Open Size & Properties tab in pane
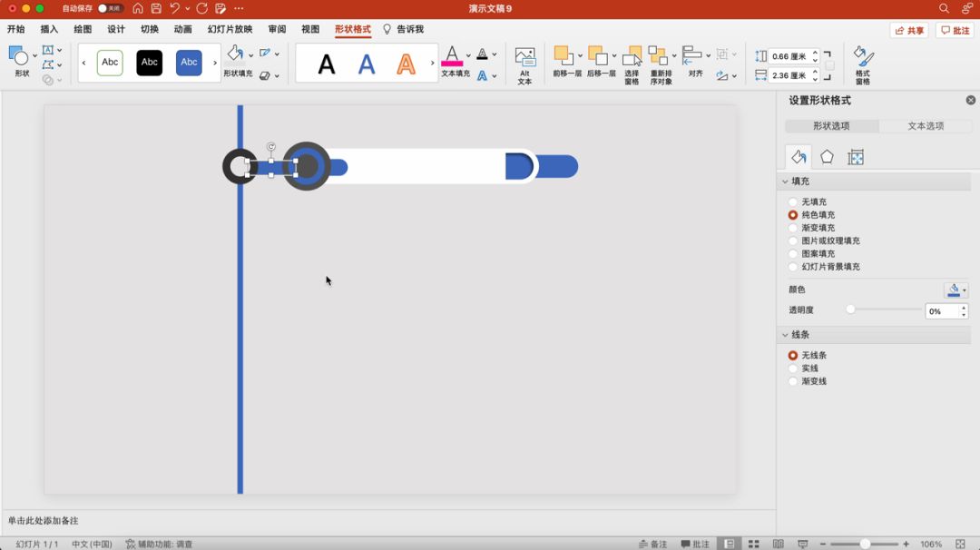 (856, 157)
